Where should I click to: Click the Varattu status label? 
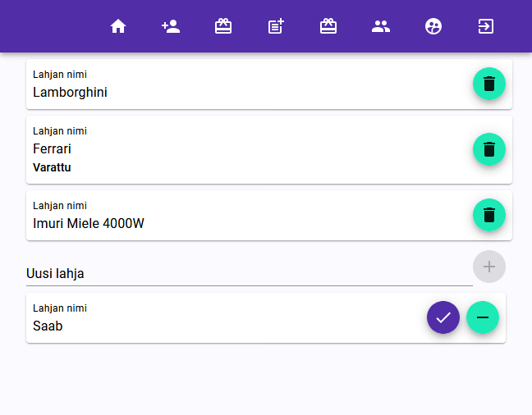(52, 167)
